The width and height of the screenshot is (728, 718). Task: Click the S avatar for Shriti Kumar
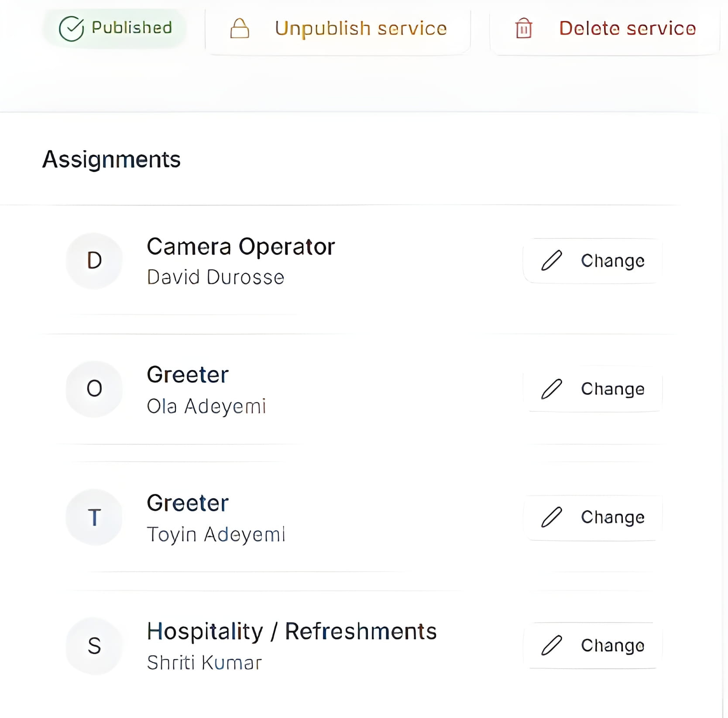coord(94,646)
